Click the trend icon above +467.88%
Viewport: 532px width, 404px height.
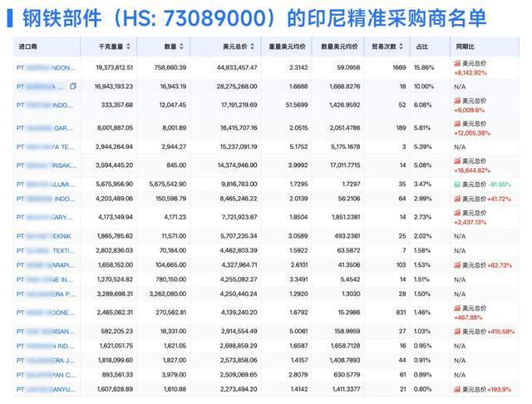coord(457,308)
